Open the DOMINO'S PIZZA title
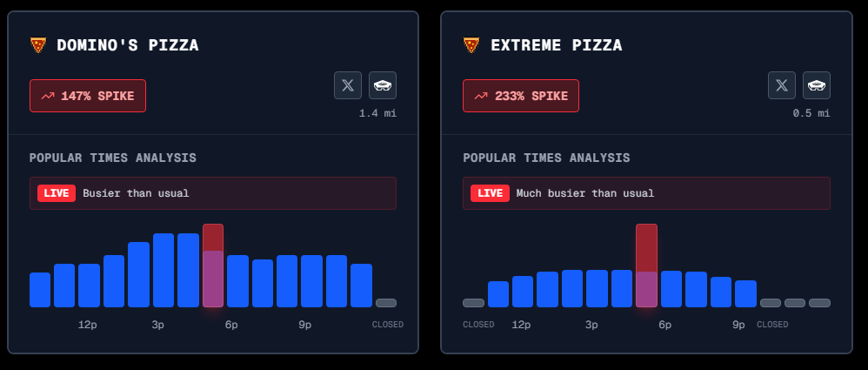 [128, 45]
